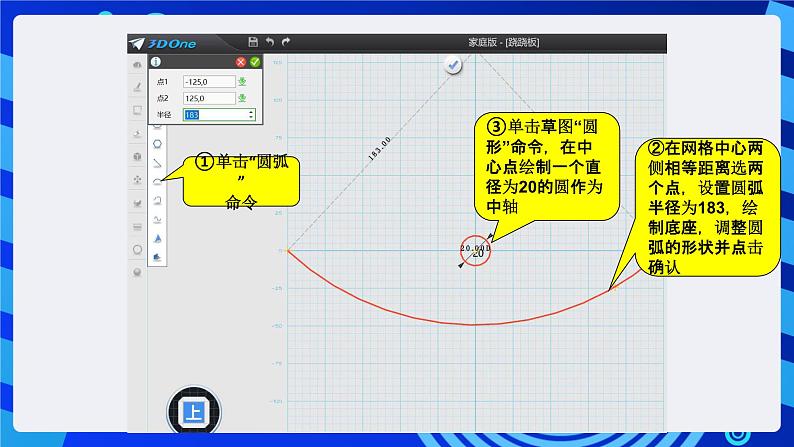Open the 半径 radius value dropdown
Image resolution: width=794 pixels, height=447 pixels.
[x=250, y=115]
